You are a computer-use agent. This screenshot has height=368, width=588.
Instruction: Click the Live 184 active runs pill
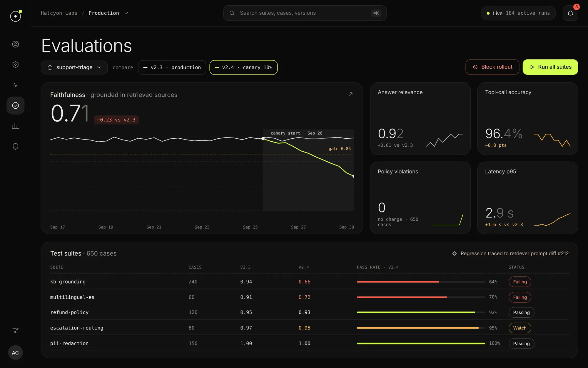[x=518, y=13]
